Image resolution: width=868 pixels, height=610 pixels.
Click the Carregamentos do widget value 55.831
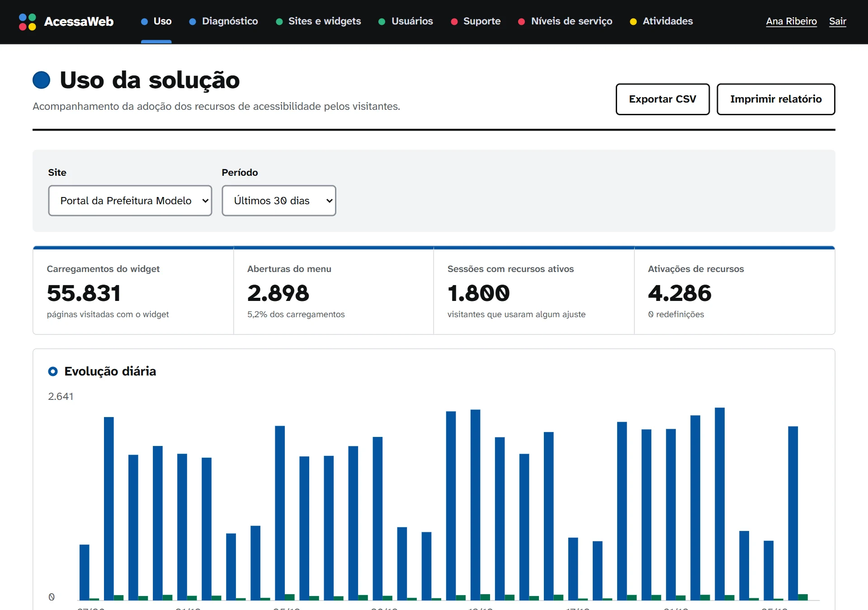point(84,293)
